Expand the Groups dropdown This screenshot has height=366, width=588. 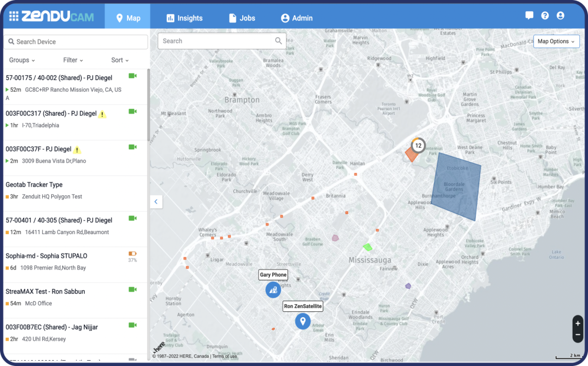[22, 60]
